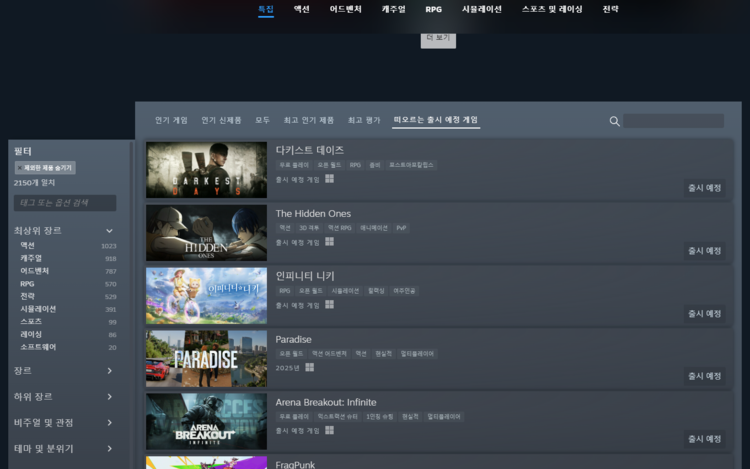Click The Hidden Ones title text
Image resolution: width=750 pixels, height=469 pixels.
tap(313, 214)
